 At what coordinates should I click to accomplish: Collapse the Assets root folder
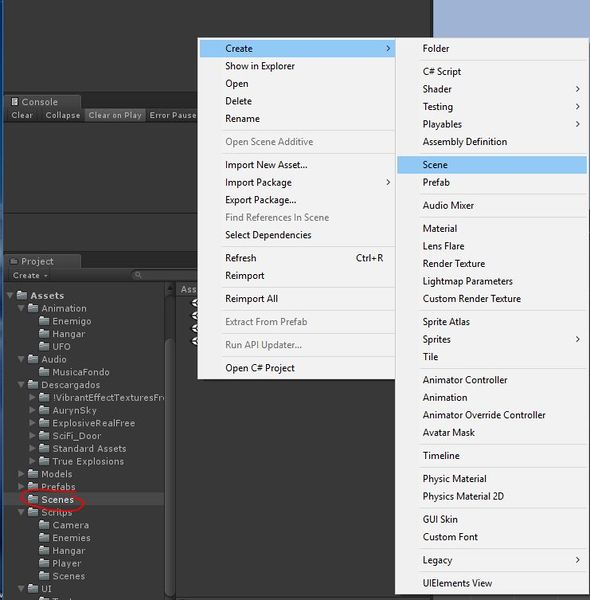coord(10,295)
